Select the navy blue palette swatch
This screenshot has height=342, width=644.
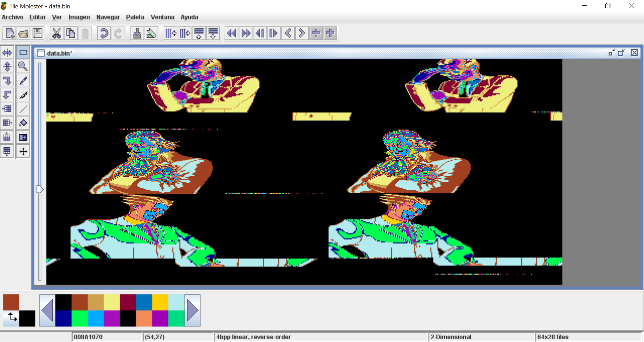(63, 319)
